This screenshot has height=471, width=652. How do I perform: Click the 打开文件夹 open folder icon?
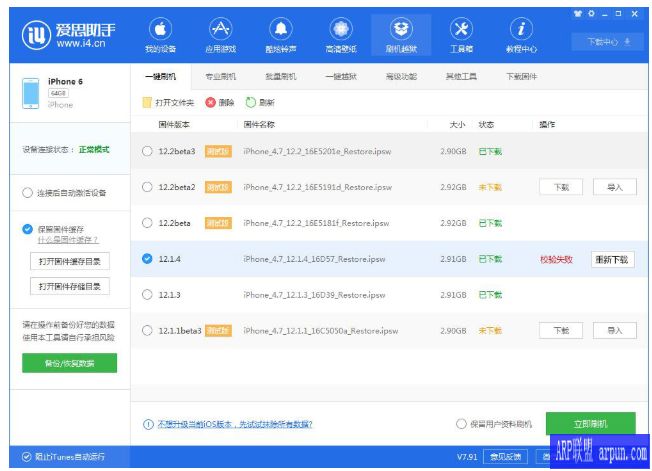coord(147,102)
